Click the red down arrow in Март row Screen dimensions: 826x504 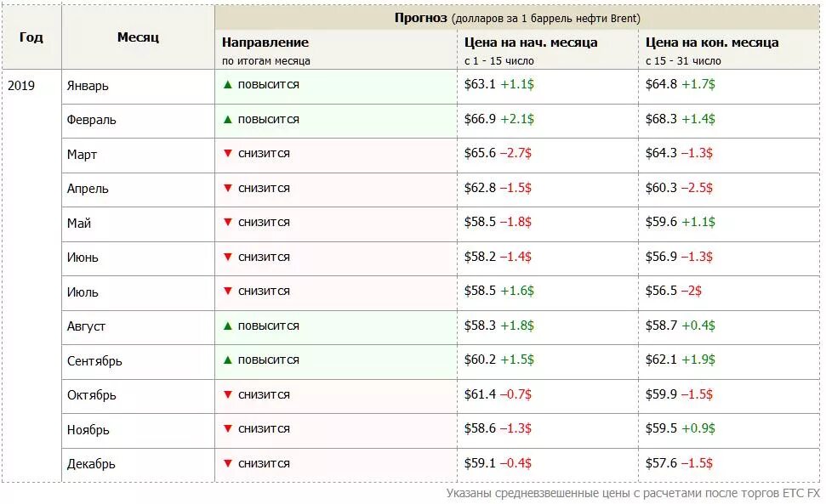coord(227,154)
